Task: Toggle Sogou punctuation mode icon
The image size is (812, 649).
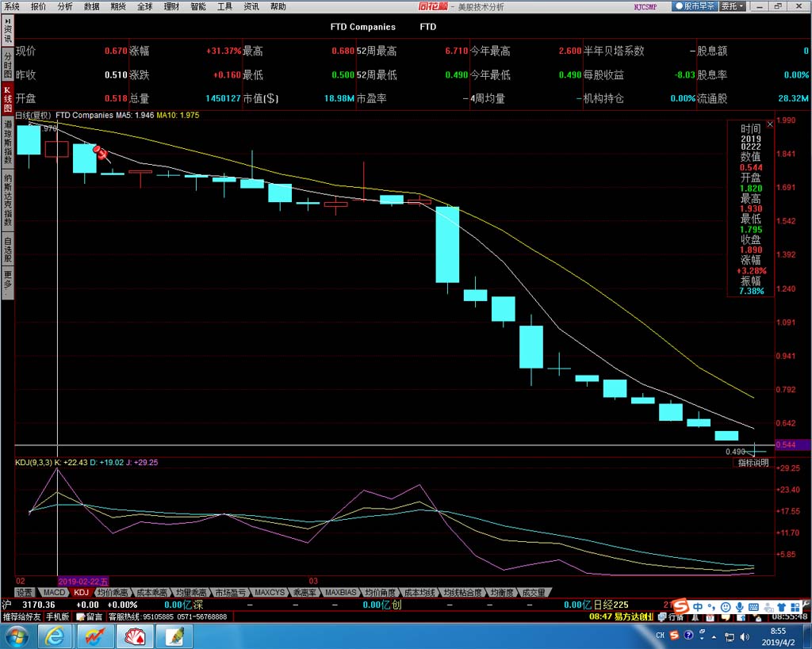Action: click(x=712, y=606)
